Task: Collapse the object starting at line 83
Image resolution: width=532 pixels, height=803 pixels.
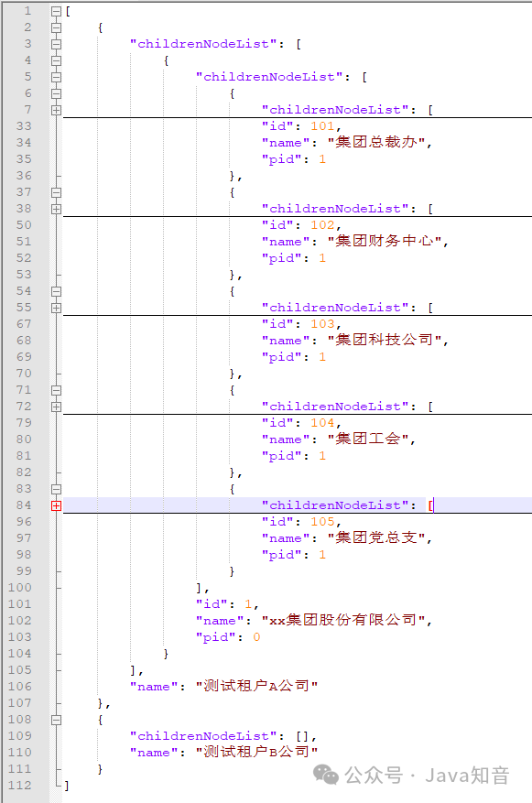Action: (57, 489)
